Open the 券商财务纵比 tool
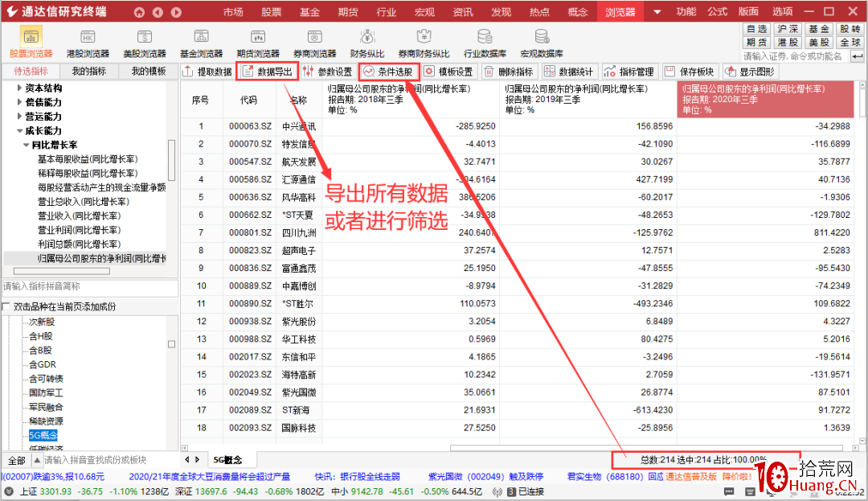 (424, 43)
